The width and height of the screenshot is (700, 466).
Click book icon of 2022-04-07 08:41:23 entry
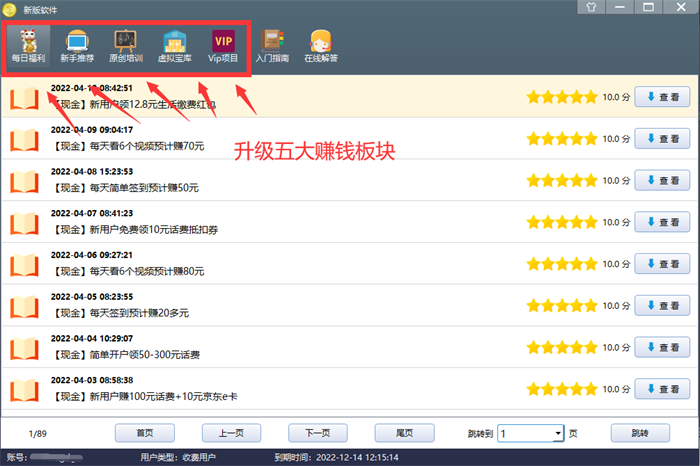pos(24,222)
